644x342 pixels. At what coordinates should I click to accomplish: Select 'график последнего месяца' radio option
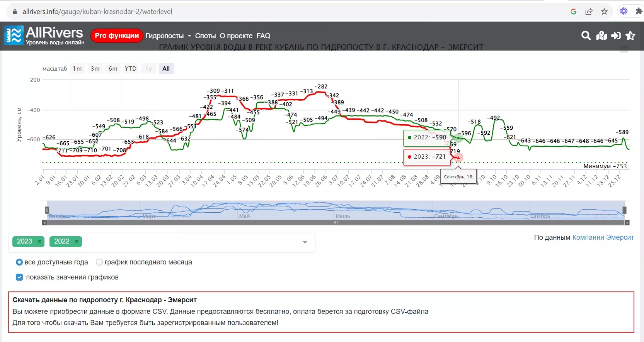click(99, 262)
